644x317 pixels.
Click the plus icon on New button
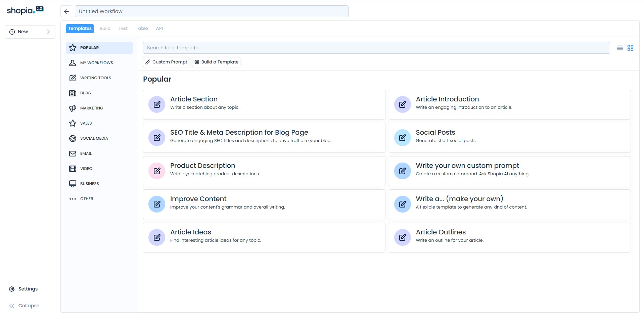12,32
